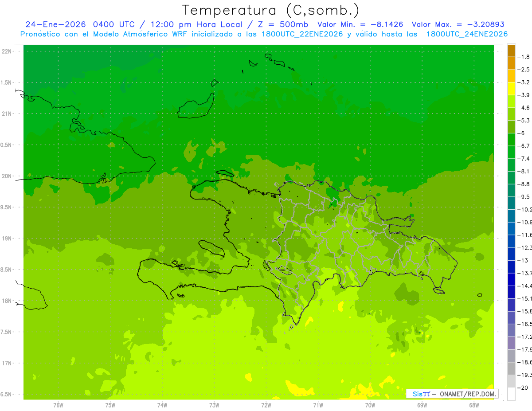Click the -3.2 colorbar value
532x411 pixels.
(524, 82)
